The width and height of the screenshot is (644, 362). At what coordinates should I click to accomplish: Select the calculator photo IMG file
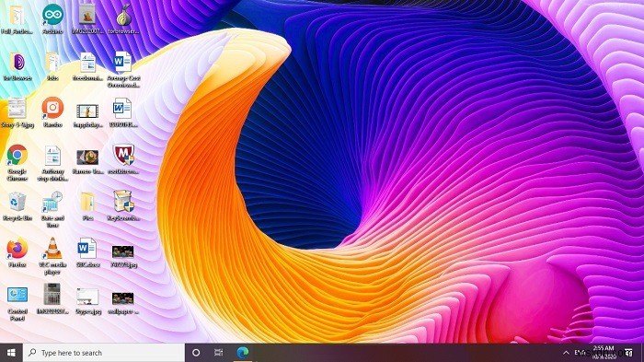point(52,295)
